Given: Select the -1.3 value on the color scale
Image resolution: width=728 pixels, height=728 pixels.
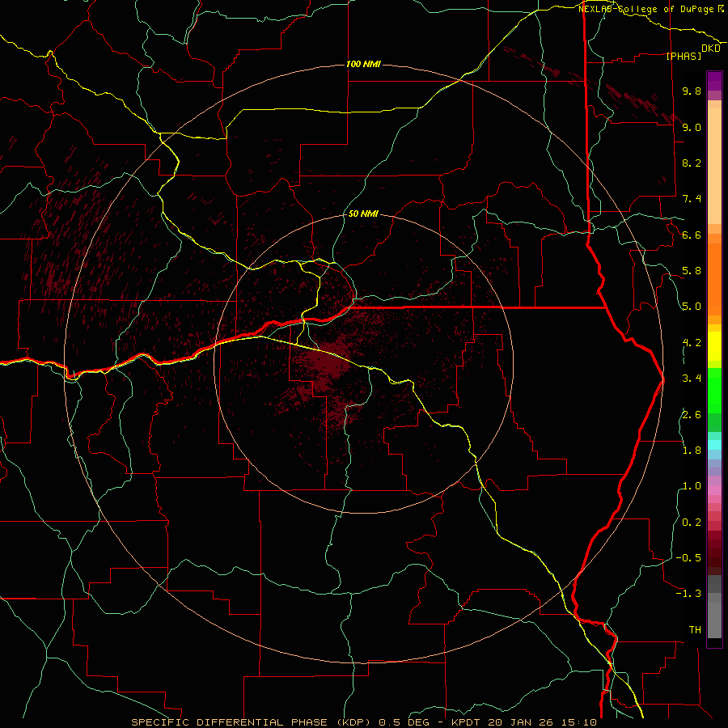Looking at the screenshot, I should (688, 594).
